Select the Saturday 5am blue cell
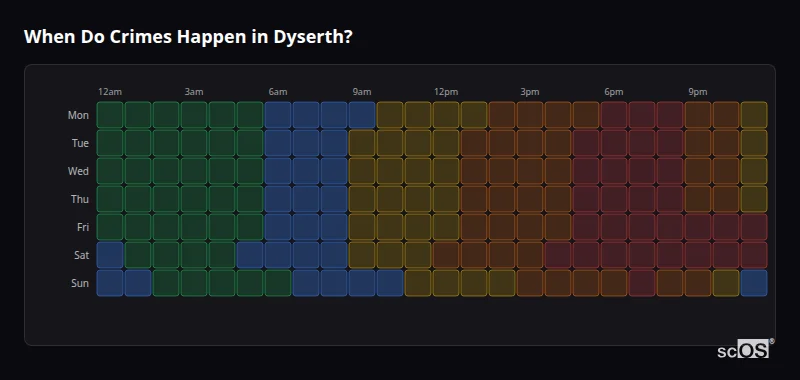 [250, 255]
